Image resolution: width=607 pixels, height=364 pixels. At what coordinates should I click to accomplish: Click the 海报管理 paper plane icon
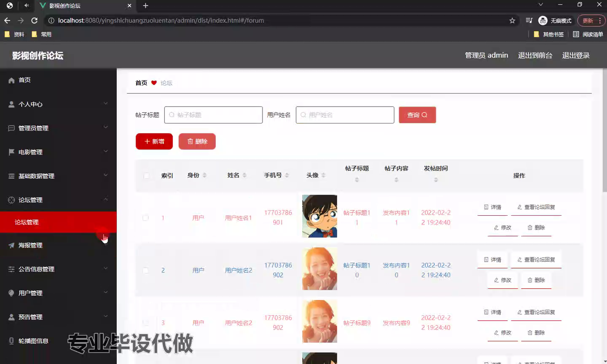pyautogui.click(x=11, y=245)
